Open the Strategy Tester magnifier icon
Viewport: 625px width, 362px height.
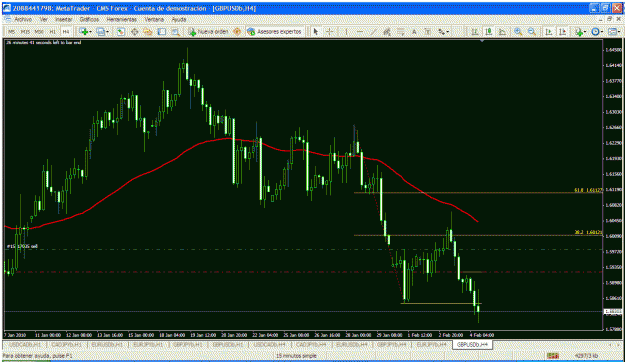coord(175,31)
